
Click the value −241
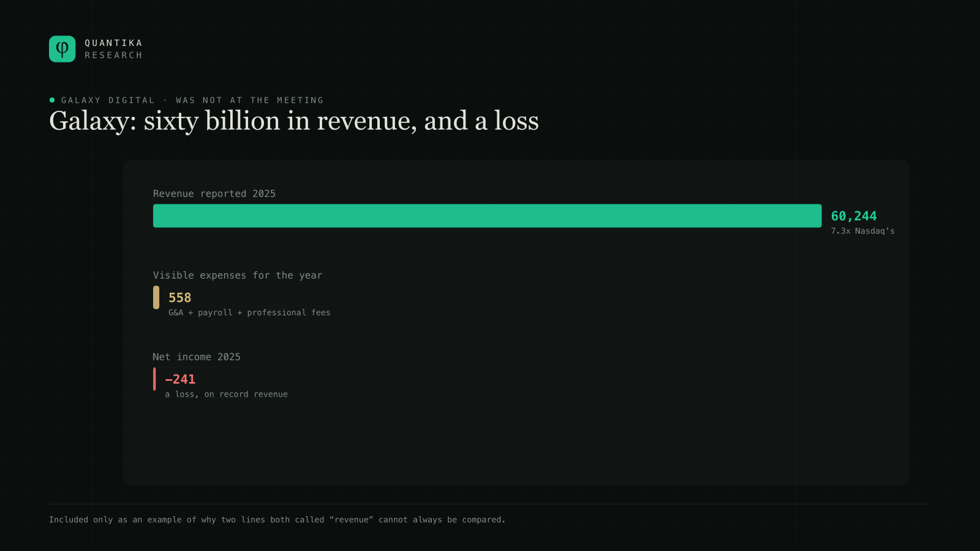point(180,379)
